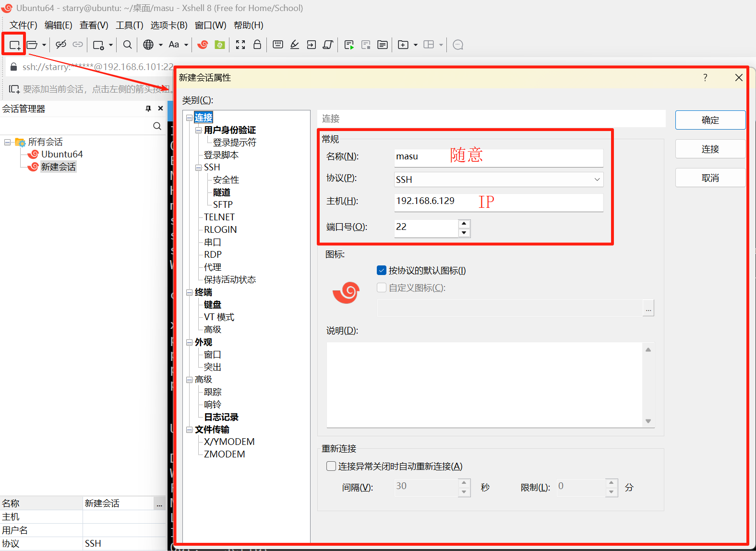Click inside the 说明 description text area
The height and width of the screenshot is (551, 756).
(x=485, y=385)
